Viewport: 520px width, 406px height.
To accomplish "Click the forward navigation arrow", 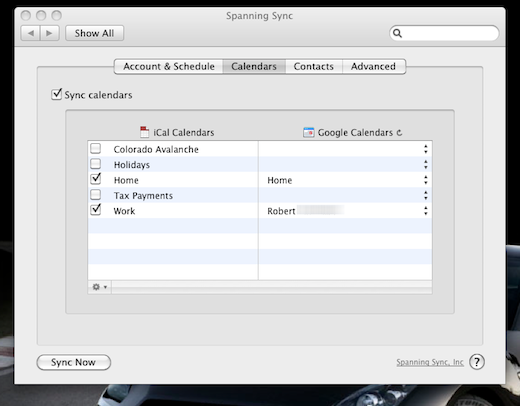I will pyautogui.click(x=49, y=33).
